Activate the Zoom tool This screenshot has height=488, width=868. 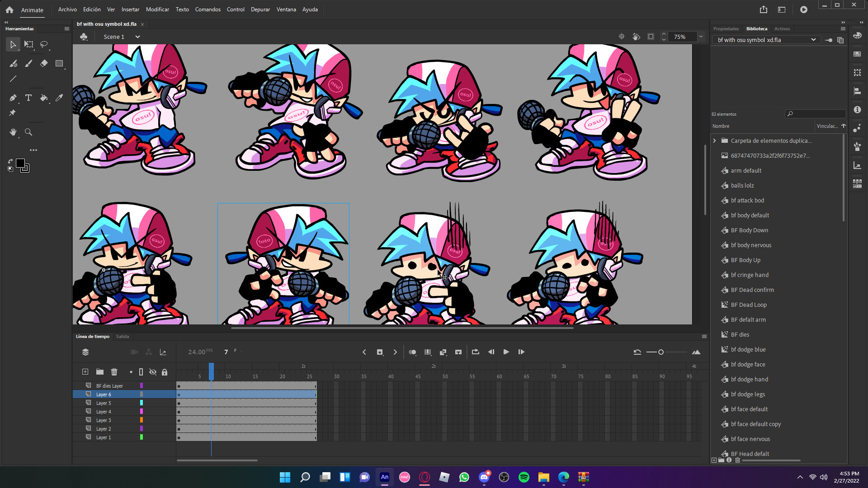coord(28,132)
